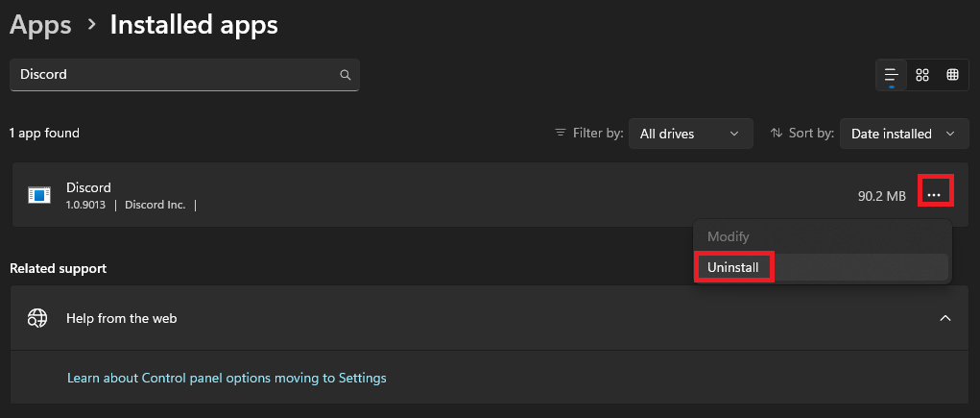Switch to table view layout
The image size is (980, 418).
[x=952, y=75]
